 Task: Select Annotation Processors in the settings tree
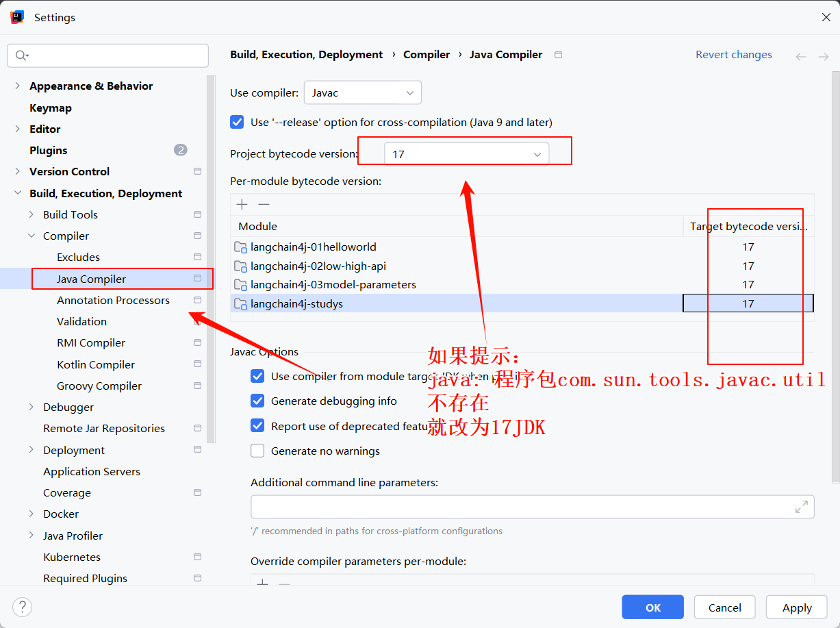coord(113,300)
